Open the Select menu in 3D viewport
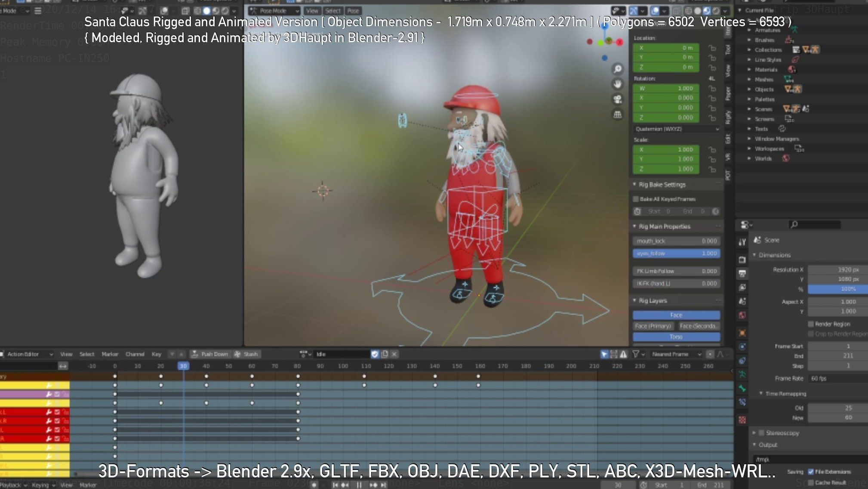 pos(332,11)
